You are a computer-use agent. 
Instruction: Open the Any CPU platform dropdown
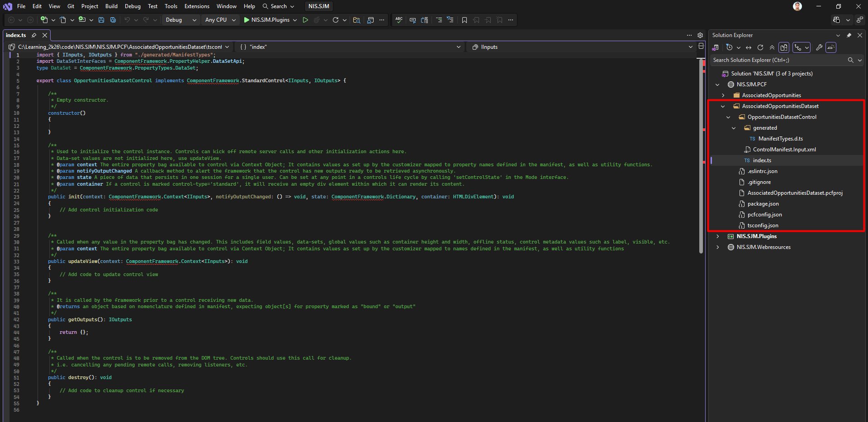[220, 20]
